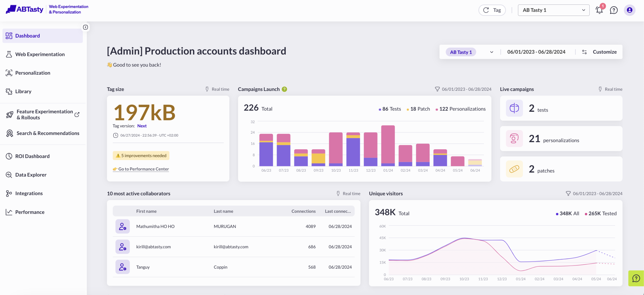This screenshot has width=644, height=295.
Task: Click the 01/24 bar in Campaigns Launch chart
Action: click(388, 146)
